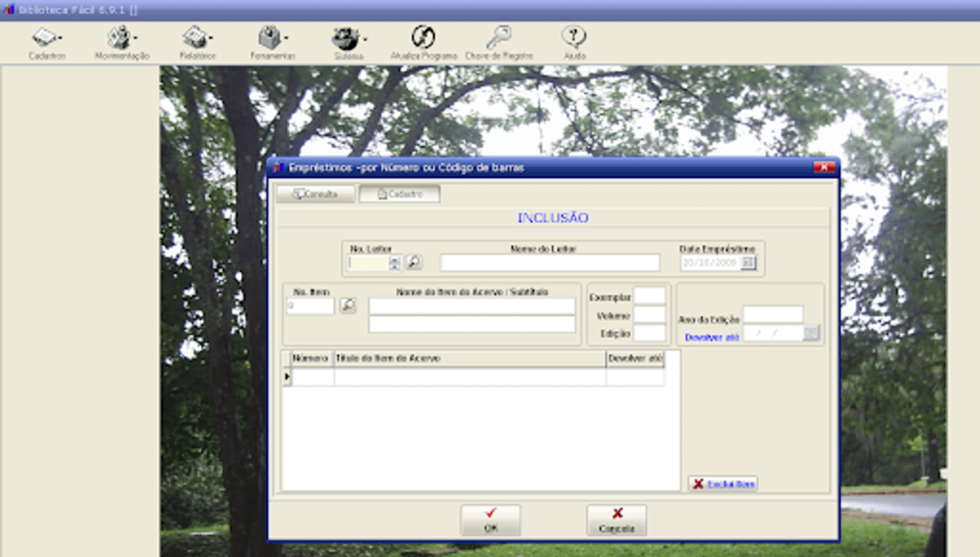Viewport: 980px width, 557px height.
Task: Click the Devolver até grid column header
Action: [635, 359]
